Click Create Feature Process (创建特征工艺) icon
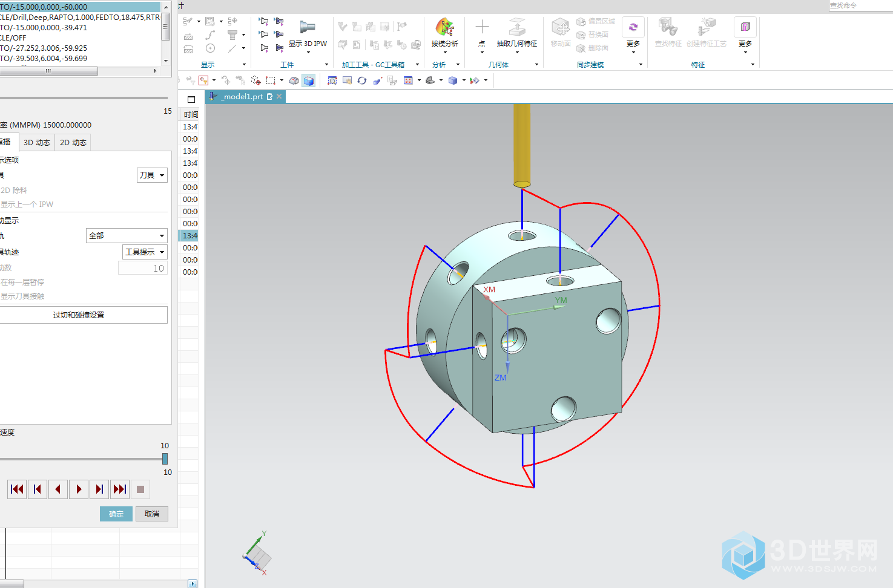 point(706,27)
